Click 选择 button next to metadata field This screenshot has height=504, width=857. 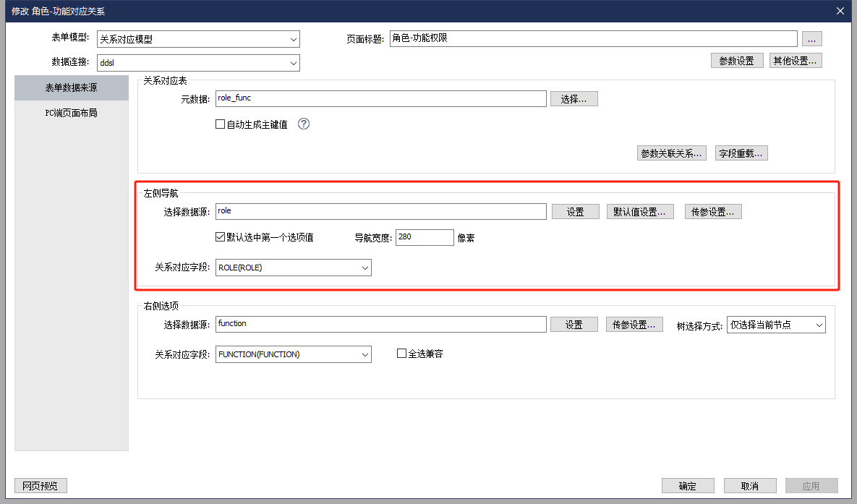pos(574,99)
